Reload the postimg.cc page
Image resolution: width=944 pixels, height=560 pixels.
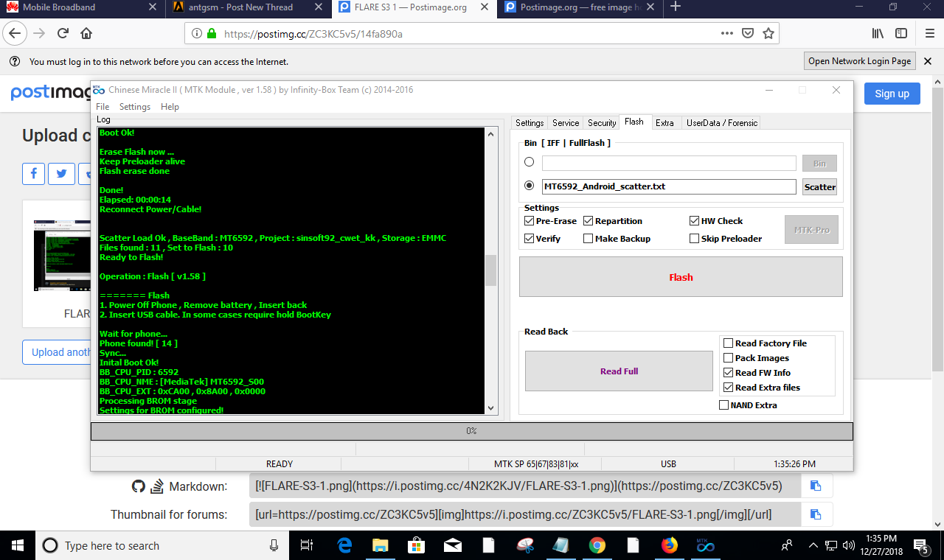click(63, 33)
